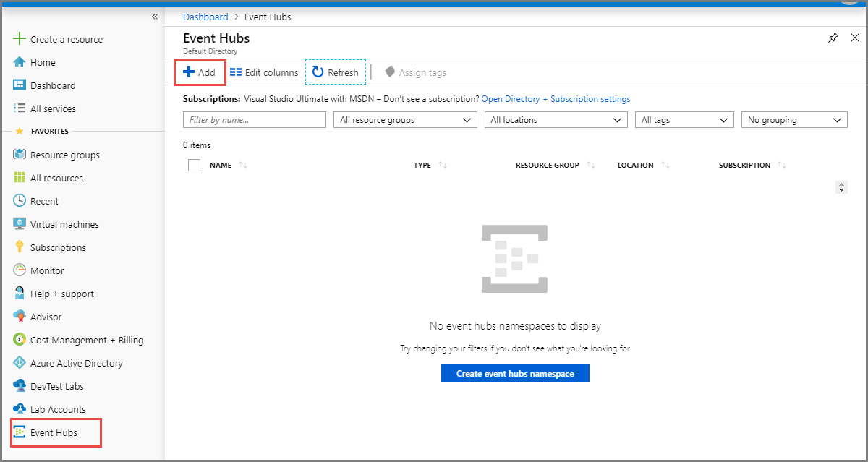This screenshot has width=868, height=462.
Task: Tick the select-all checkbox beside NAME
Action: point(194,165)
